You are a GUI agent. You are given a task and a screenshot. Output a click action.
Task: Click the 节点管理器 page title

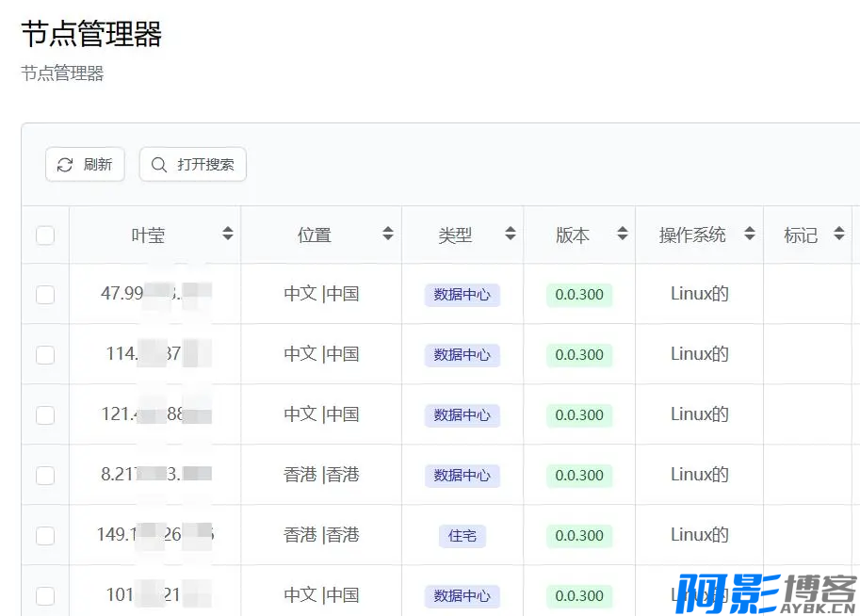pyautogui.click(x=91, y=35)
